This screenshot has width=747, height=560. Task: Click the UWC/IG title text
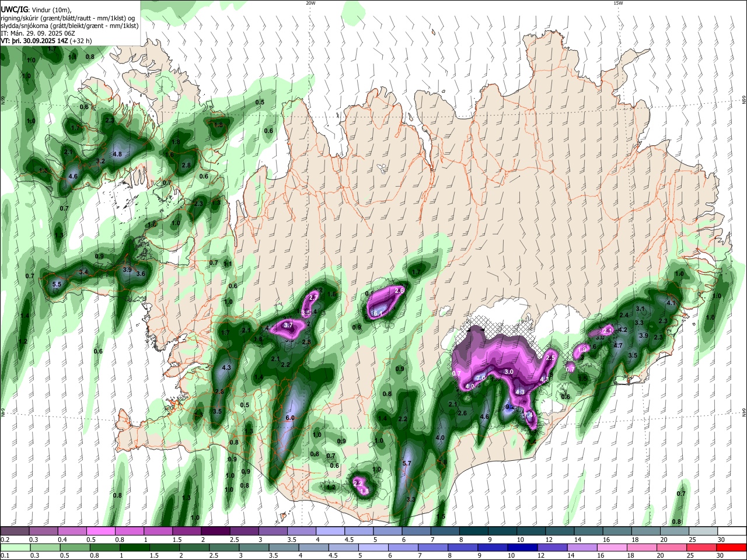(14, 9)
